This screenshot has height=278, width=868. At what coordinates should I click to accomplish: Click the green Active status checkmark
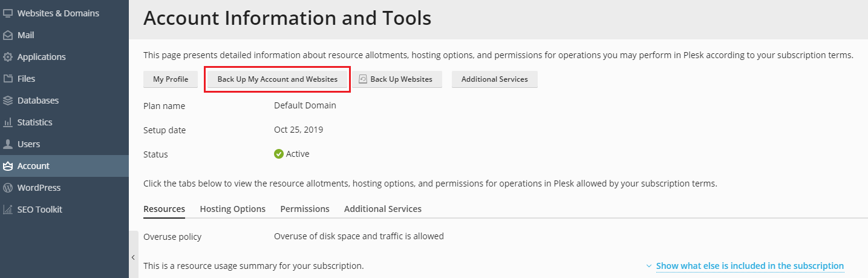coord(279,154)
